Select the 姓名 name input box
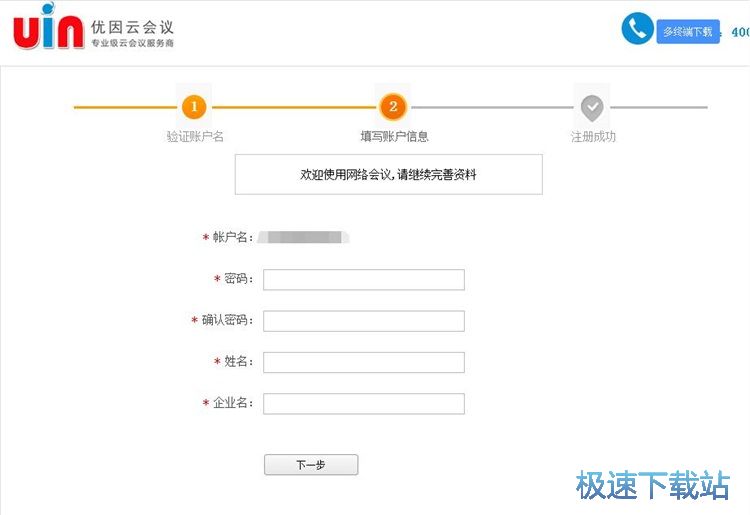The height and width of the screenshot is (515, 750). [x=364, y=362]
